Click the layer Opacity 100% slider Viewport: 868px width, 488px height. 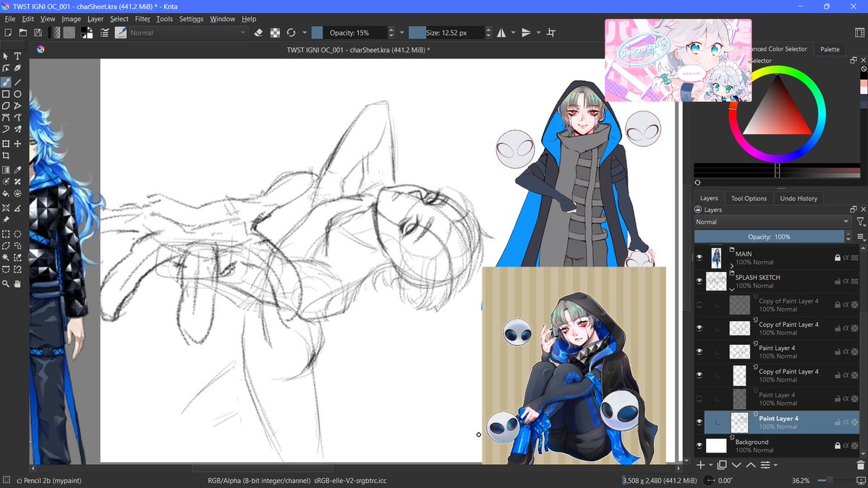(768, 236)
